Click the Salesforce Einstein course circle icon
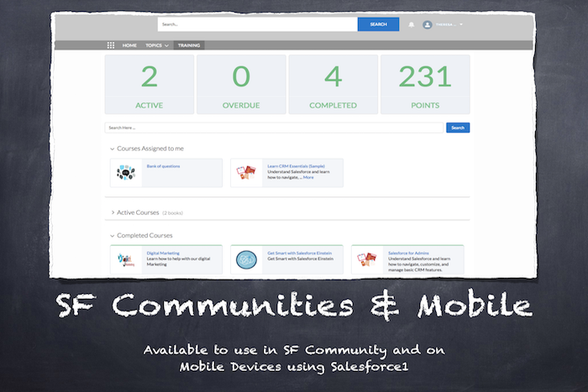 pyautogui.click(x=247, y=259)
